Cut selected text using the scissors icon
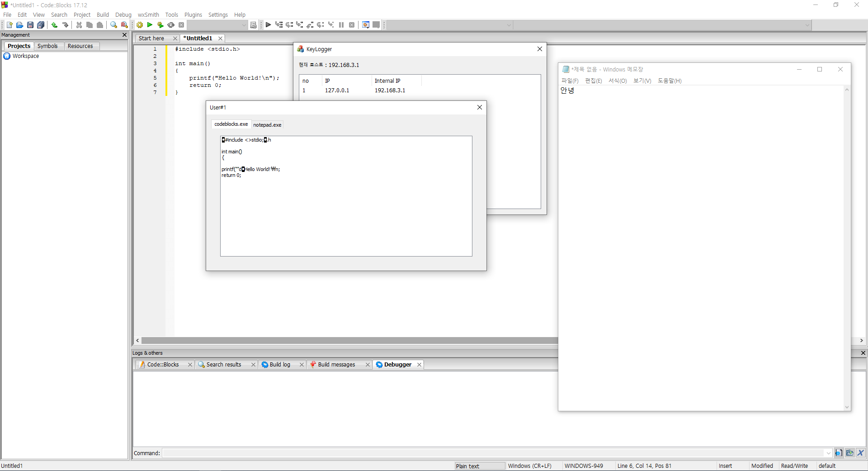 click(79, 25)
